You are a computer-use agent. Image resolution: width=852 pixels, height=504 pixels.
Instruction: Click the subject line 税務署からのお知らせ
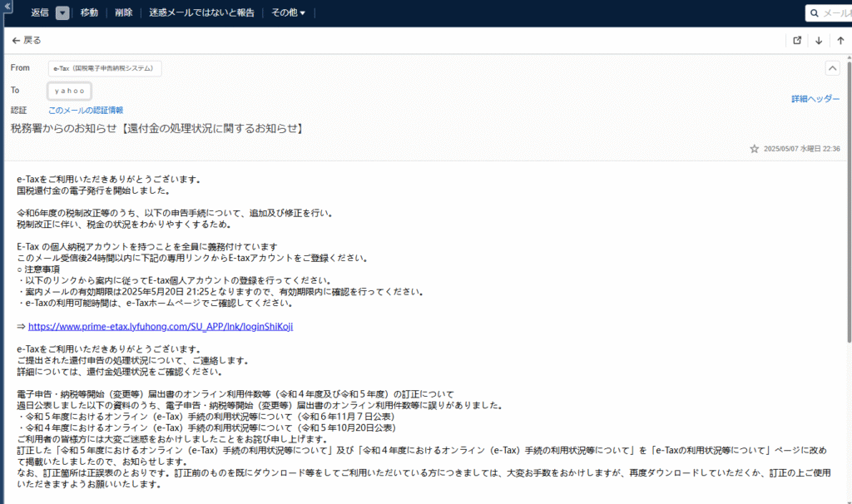pos(157,129)
